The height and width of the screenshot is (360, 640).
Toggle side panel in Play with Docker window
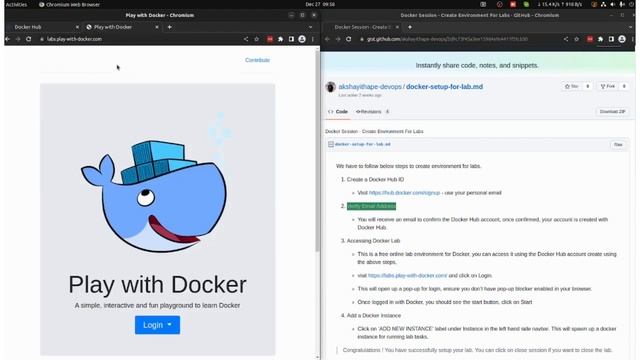tap(291, 39)
